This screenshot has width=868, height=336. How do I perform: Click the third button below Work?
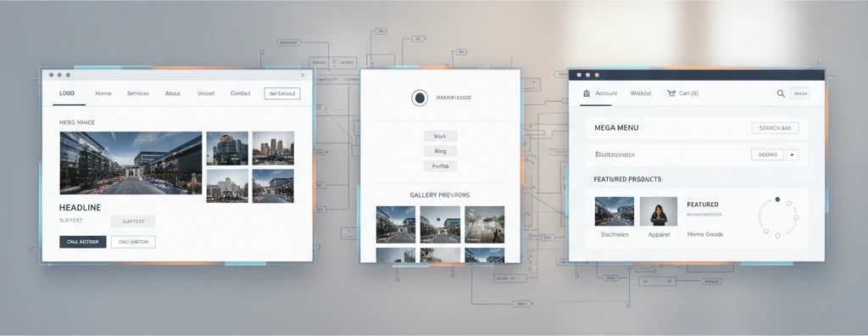[440, 165]
